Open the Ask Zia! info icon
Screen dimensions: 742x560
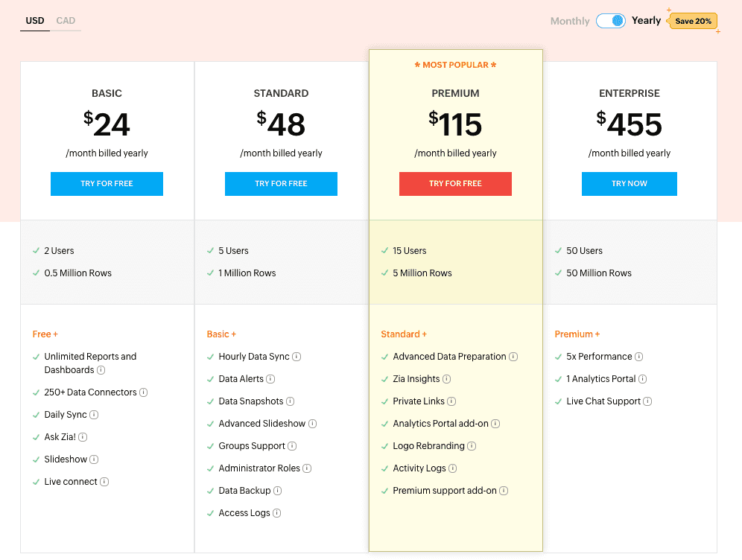coord(83,437)
